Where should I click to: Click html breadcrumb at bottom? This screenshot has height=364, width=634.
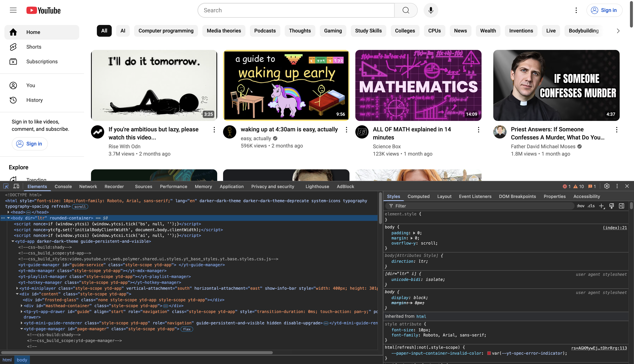pos(7,360)
